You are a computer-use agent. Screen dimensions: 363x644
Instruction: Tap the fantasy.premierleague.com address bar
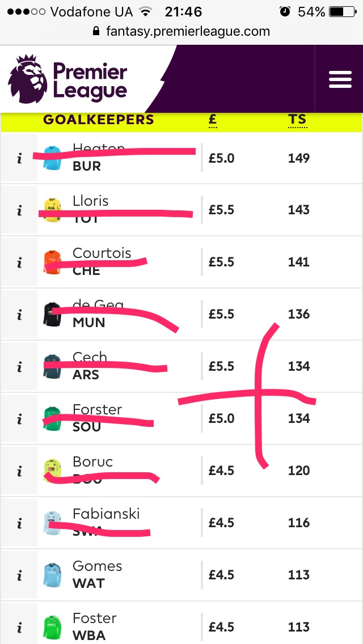coord(181,31)
